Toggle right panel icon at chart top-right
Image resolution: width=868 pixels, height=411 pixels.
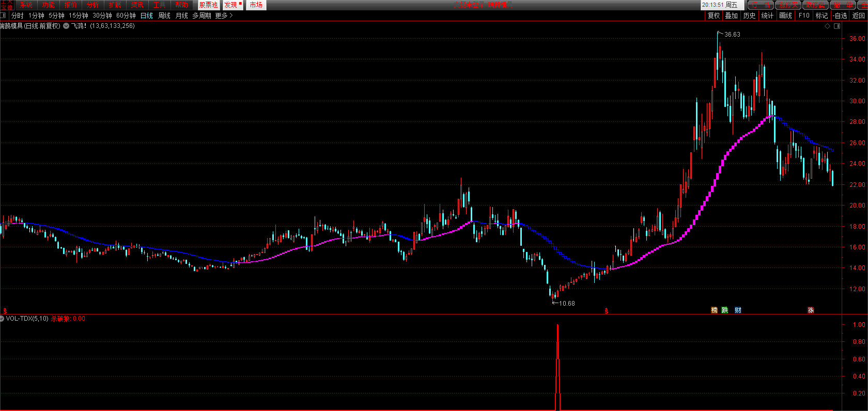tap(837, 26)
